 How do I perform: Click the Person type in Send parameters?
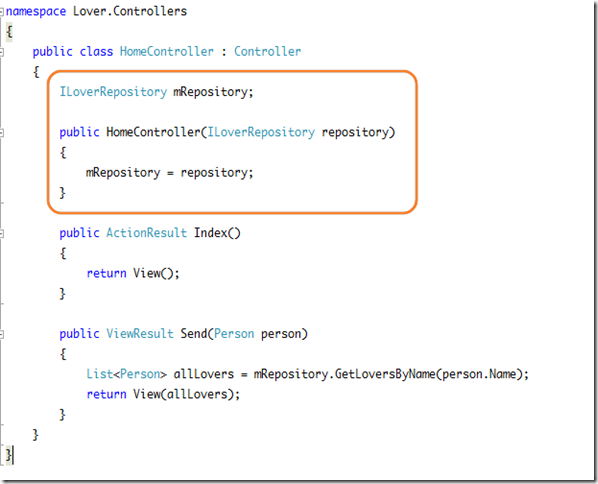pyautogui.click(x=234, y=334)
